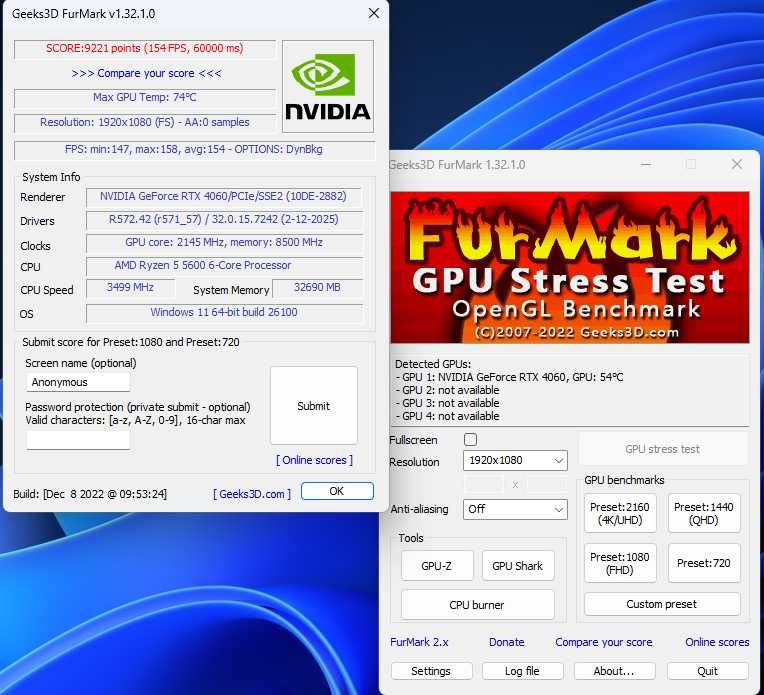Image resolution: width=764 pixels, height=695 pixels.
Task: Click the GPU 1: NVIDIA GeForce RTX 4060 line
Action: point(509,377)
